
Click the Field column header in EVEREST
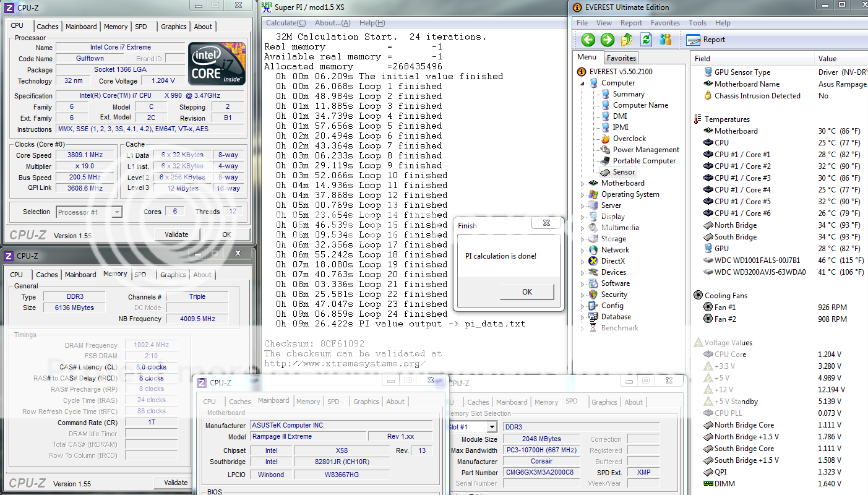(x=752, y=59)
